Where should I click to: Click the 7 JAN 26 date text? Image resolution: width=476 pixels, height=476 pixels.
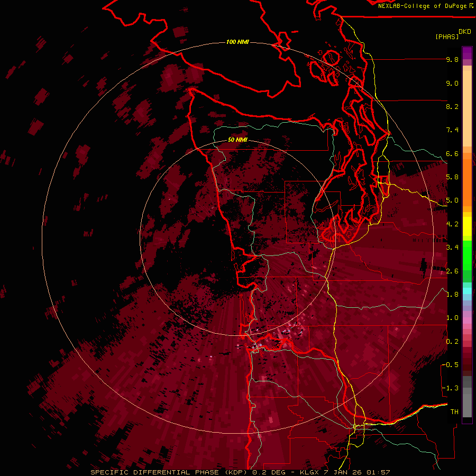344,472
